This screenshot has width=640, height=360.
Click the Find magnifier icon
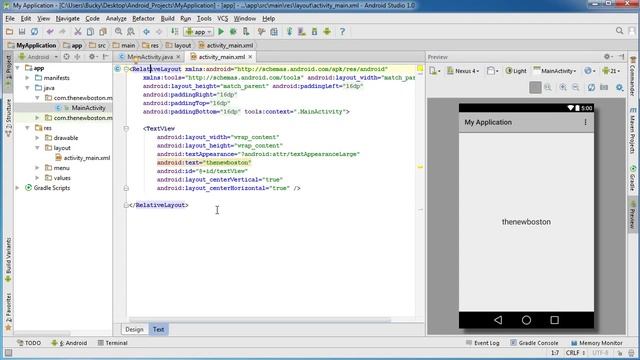(118, 32)
